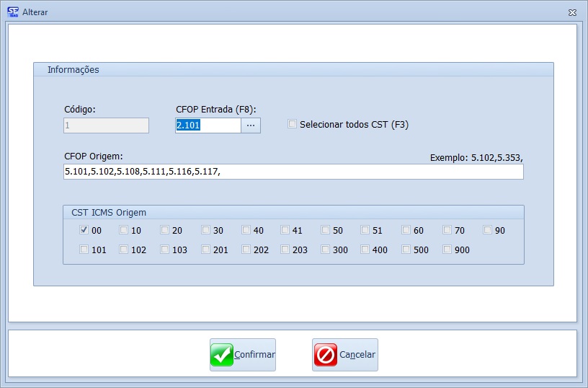Check the CST 90 option
This screenshot has width=588, height=388.
coord(488,230)
